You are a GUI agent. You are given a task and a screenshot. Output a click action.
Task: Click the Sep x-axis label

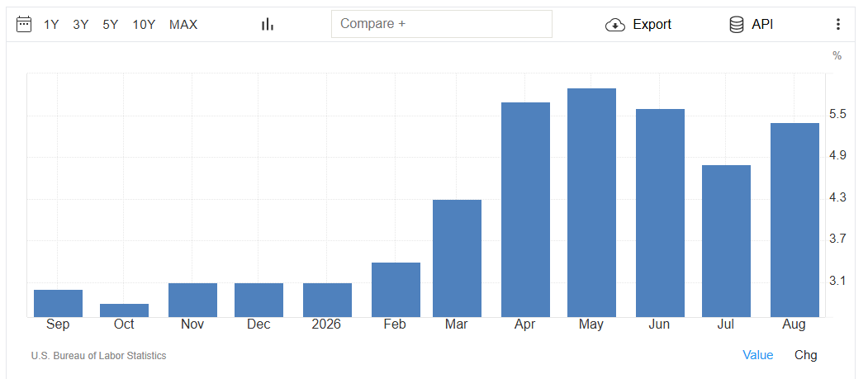(x=58, y=325)
